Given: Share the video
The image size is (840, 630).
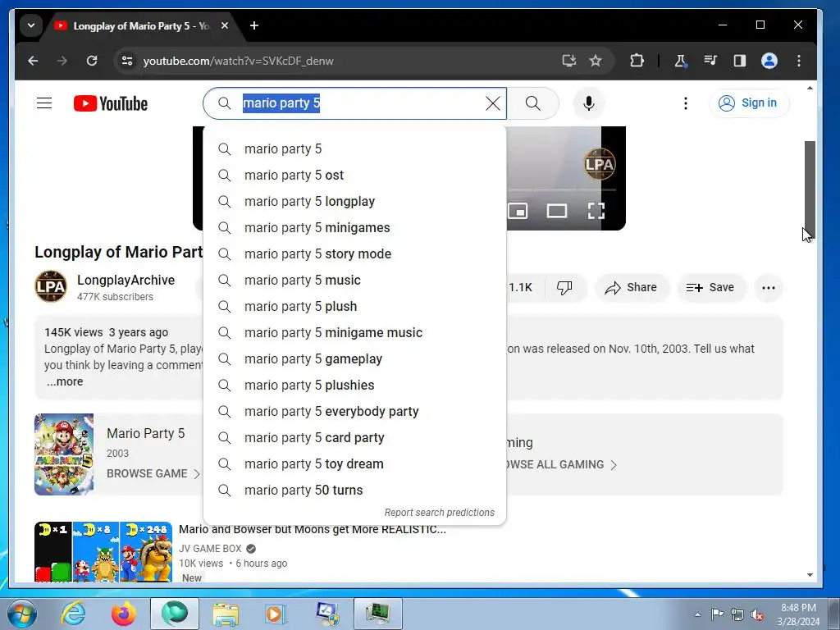Looking at the screenshot, I should coord(631,288).
